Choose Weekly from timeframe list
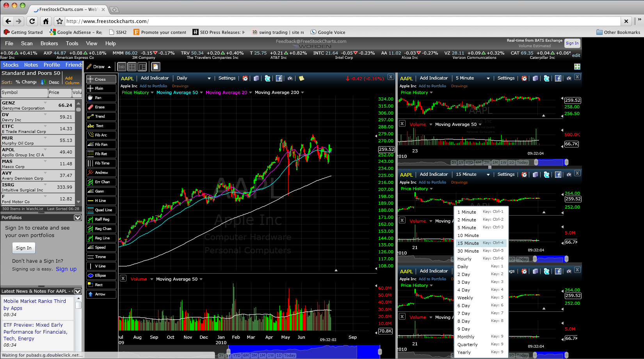 [481, 298]
